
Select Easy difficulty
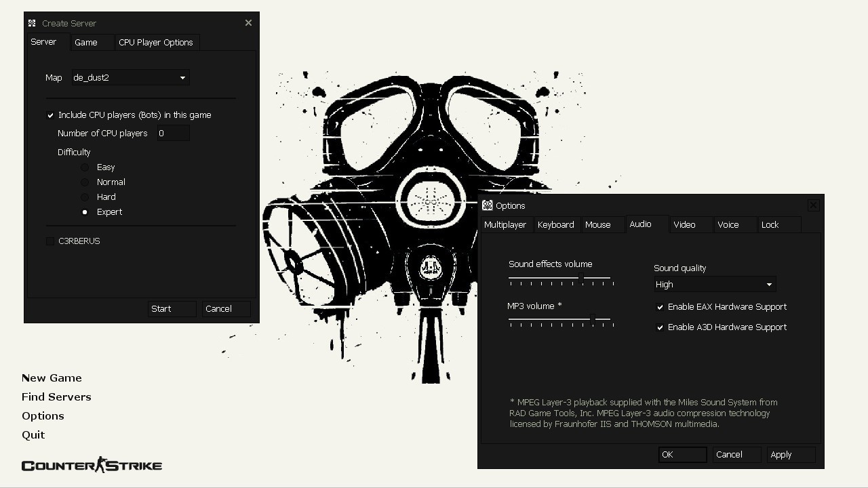pos(85,167)
